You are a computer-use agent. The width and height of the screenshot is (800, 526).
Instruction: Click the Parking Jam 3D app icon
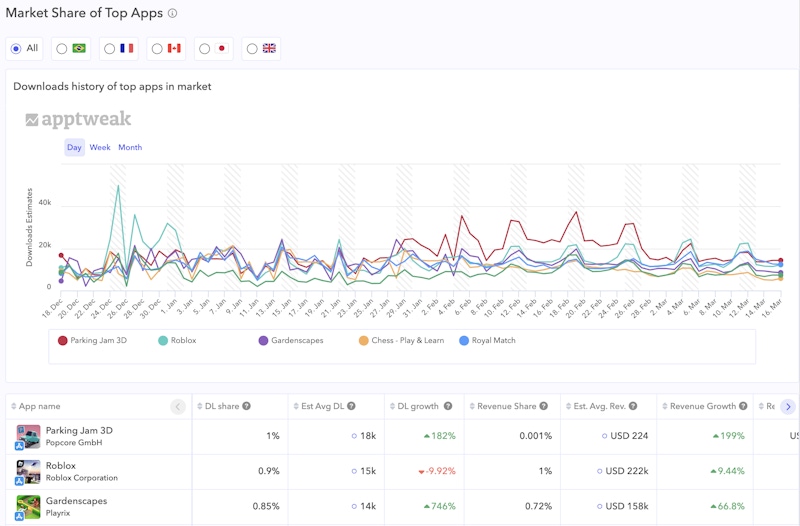point(28,436)
